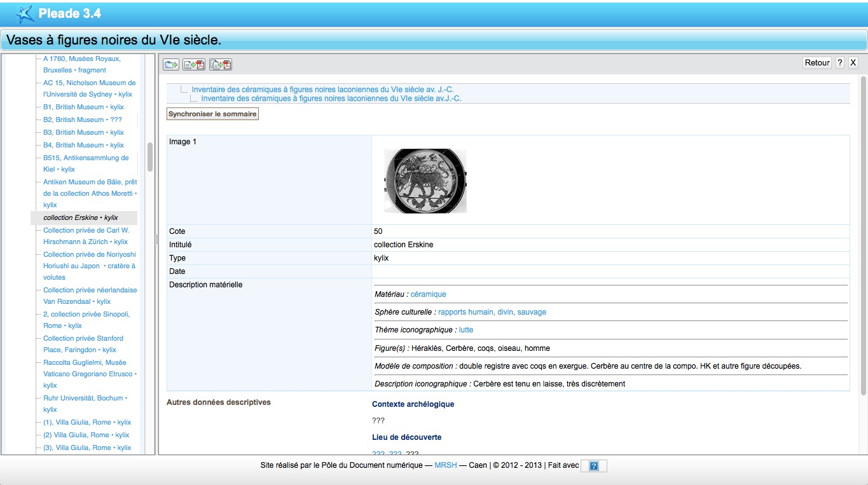Click the Lieu de découverte heading

[407, 437]
